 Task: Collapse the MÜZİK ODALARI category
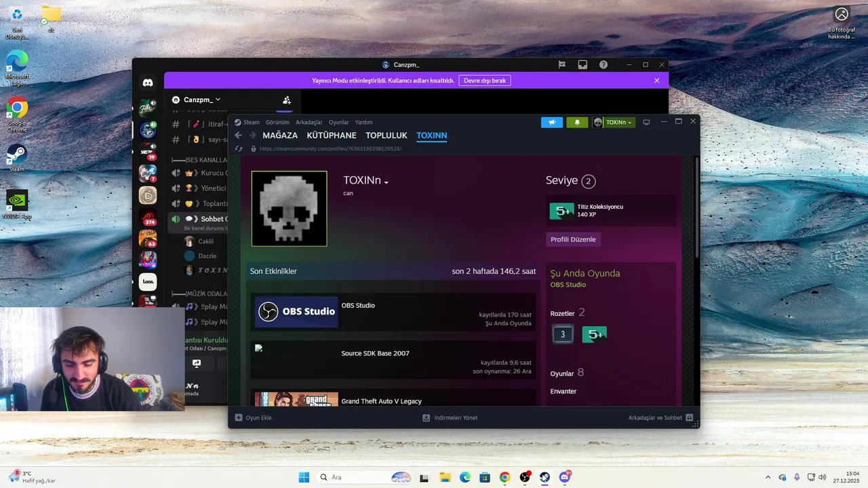tap(198, 293)
